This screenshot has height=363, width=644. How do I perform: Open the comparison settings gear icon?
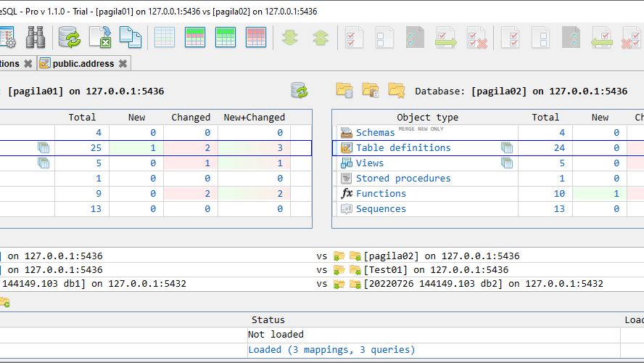click(7, 38)
